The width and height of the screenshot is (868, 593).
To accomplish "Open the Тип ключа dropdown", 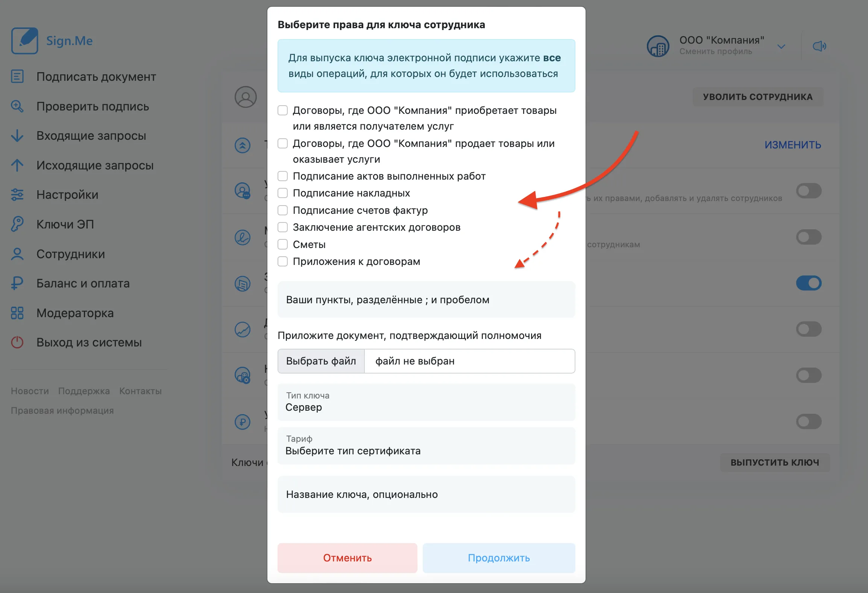I will click(x=426, y=402).
